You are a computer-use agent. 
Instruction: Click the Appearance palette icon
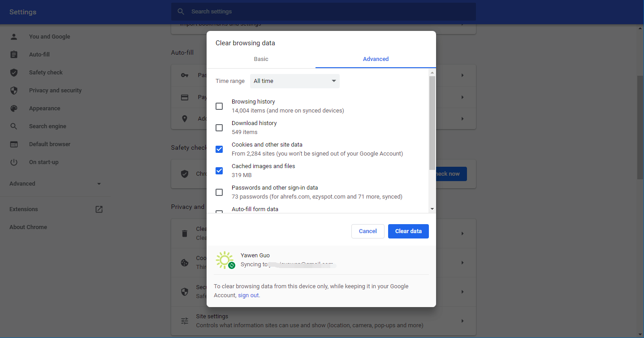tap(14, 108)
